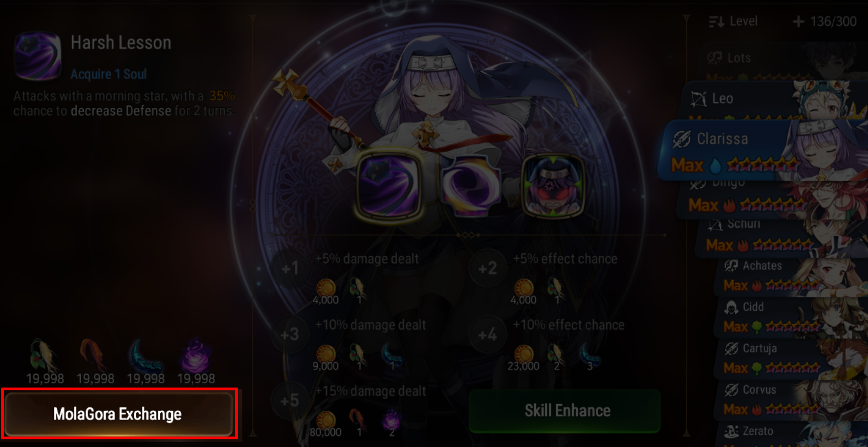
Task: Tap the blue crescent material icon
Action: tap(145, 356)
